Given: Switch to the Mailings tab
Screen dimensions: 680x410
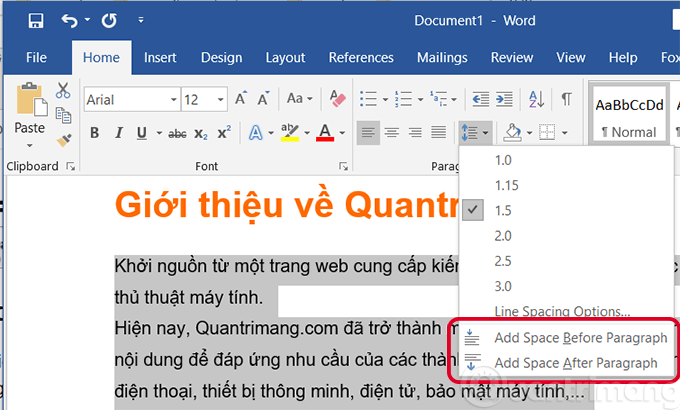Looking at the screenshot, I should coord(442,57).
